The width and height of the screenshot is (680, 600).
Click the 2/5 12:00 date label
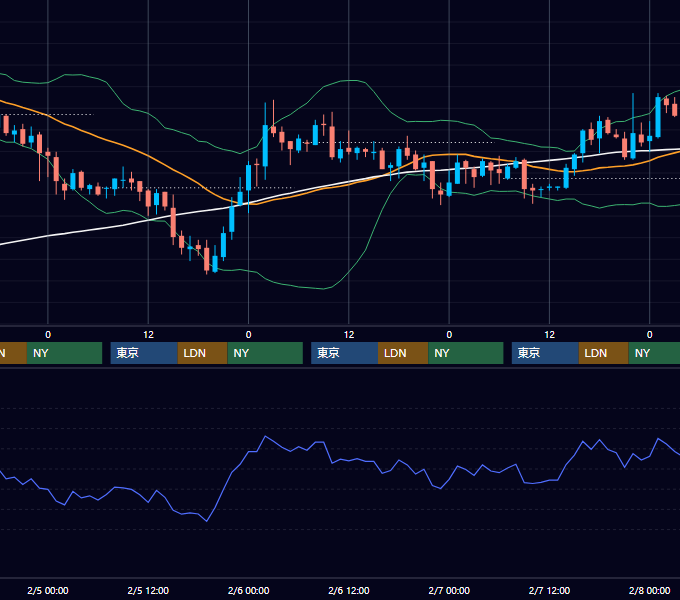(x=148, y=590)
